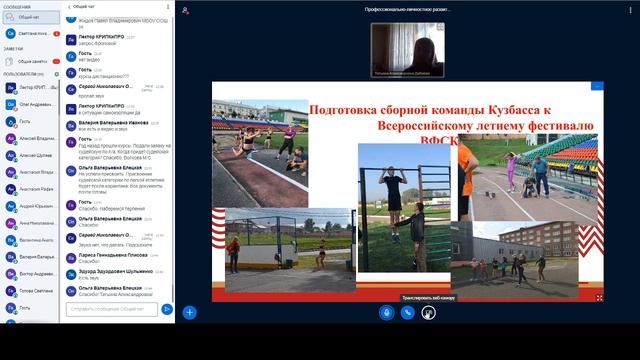Select user Анастасия Рафик... in the users list
The height and width of the screenshot is (360, 640).
(x=31, y=189)
